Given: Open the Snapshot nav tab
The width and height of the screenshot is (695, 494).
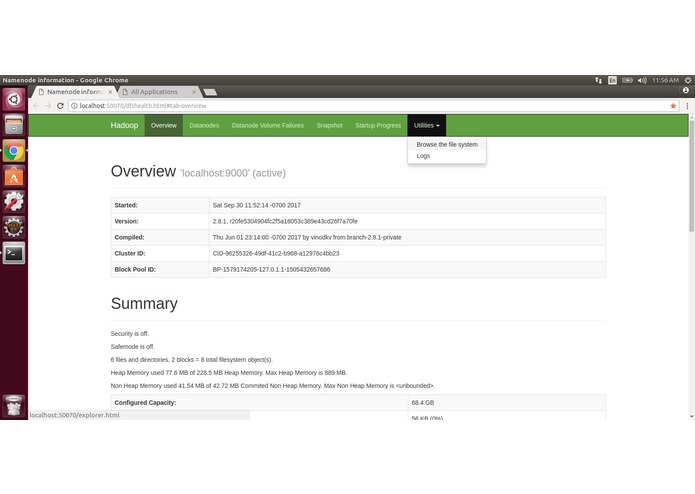Looking at the screenshot, I should tap(329, 125).
